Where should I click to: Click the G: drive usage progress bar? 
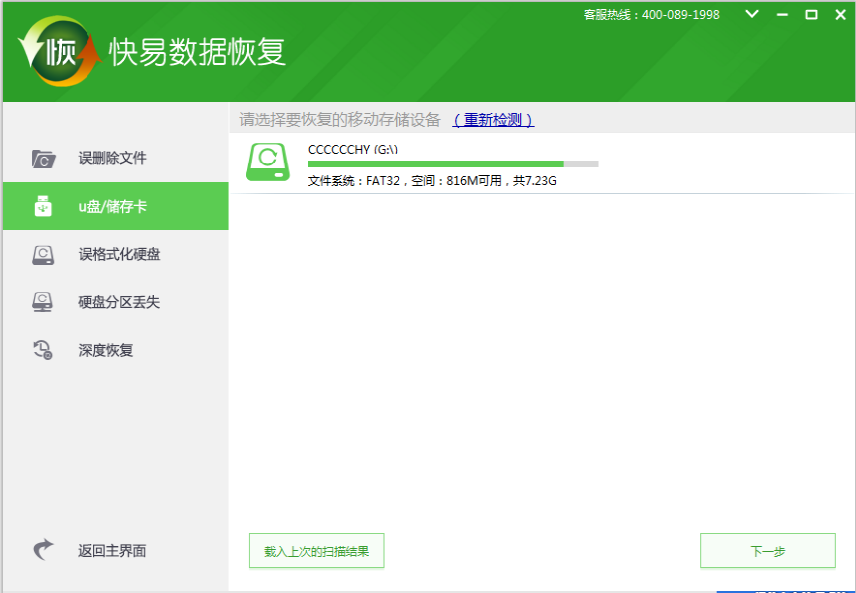[x=452, y=164]
